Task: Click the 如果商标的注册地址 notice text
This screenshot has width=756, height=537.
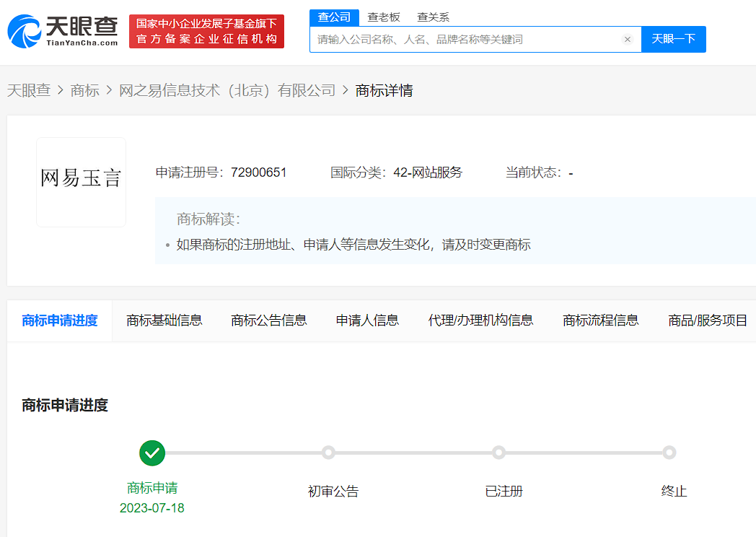Action: (x=353, y=245)
